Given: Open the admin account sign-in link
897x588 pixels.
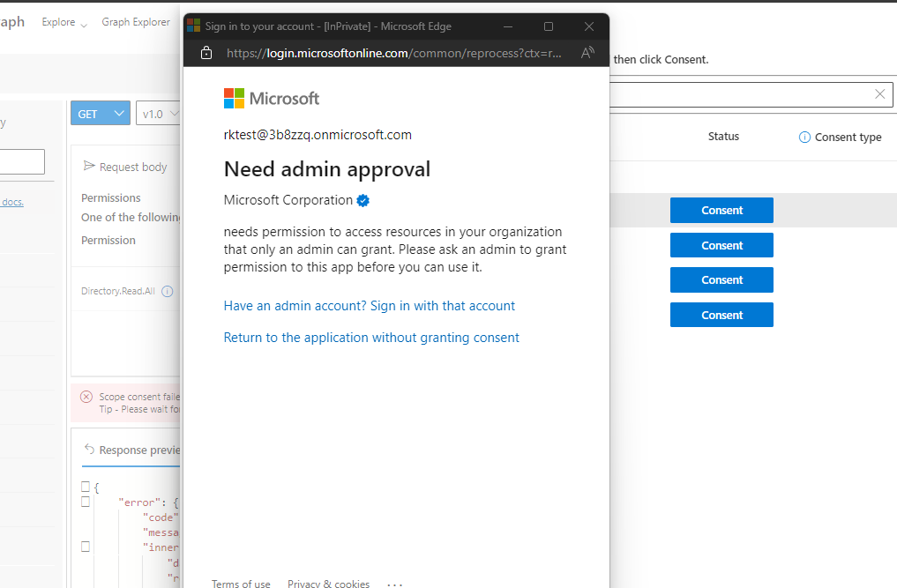Looking at the screenshot, I should (370, 305).
